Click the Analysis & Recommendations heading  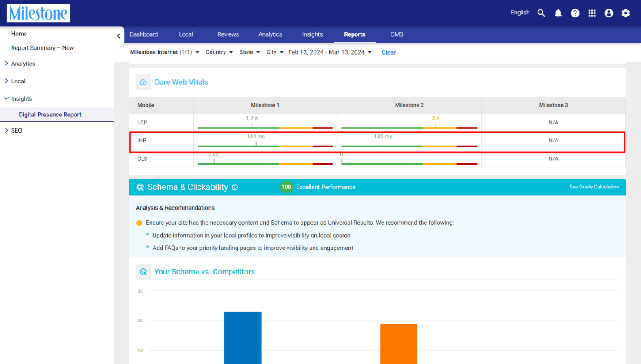pos(175,208)
